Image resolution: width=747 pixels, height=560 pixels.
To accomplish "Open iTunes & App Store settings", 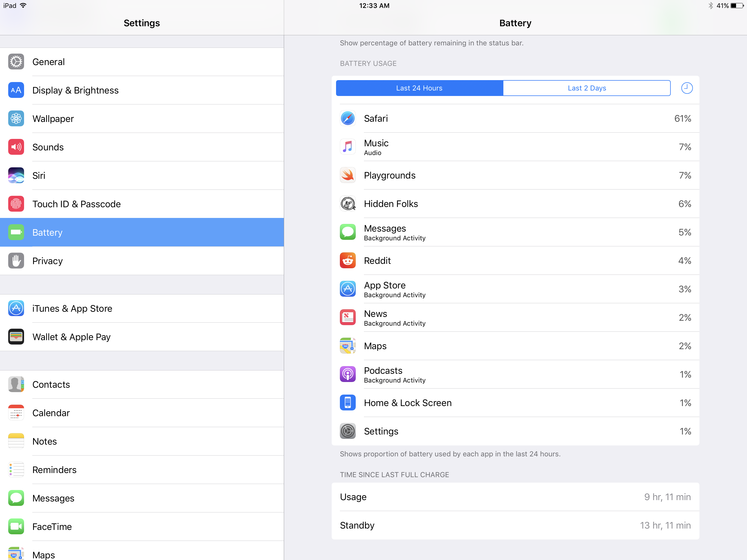I will click(x=142, y=308).
